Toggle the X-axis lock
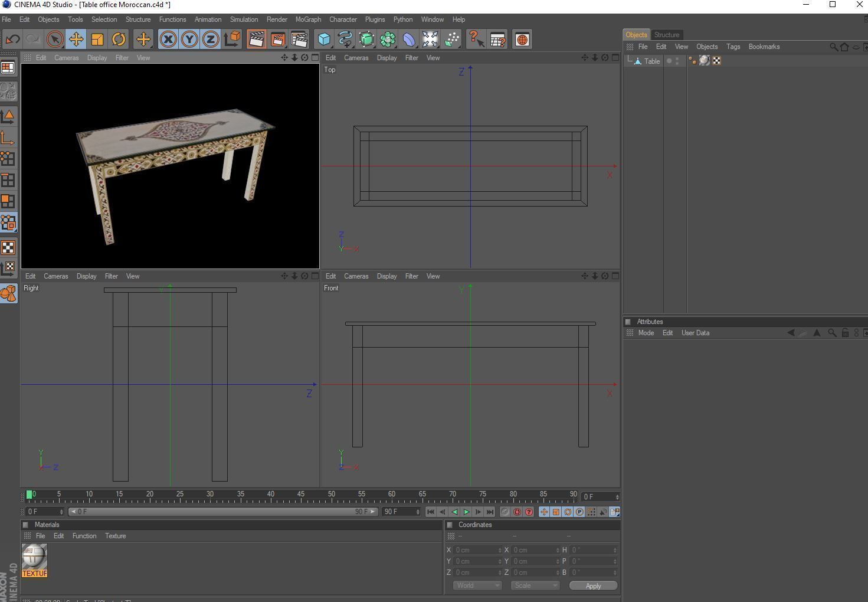Screen dimensions: 868x602 168,40
